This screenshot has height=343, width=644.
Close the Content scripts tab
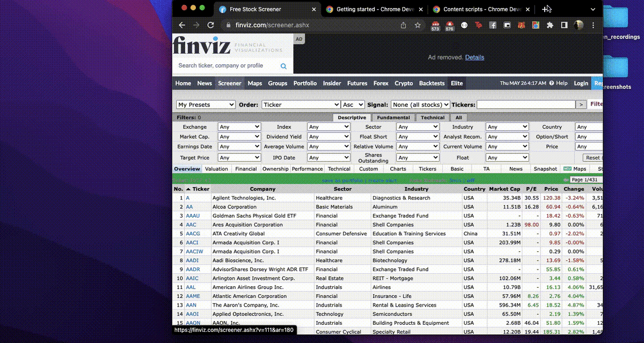(x=528, y=9)
